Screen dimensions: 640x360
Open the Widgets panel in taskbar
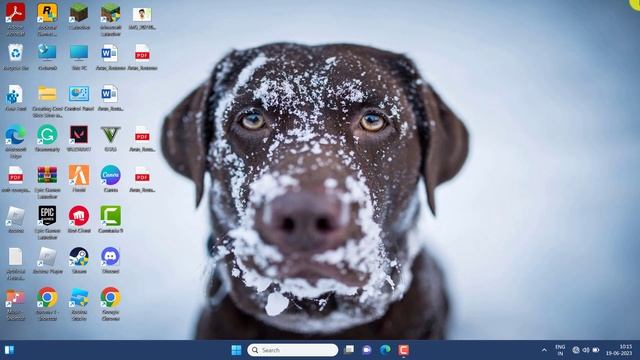tap(9, 350)
